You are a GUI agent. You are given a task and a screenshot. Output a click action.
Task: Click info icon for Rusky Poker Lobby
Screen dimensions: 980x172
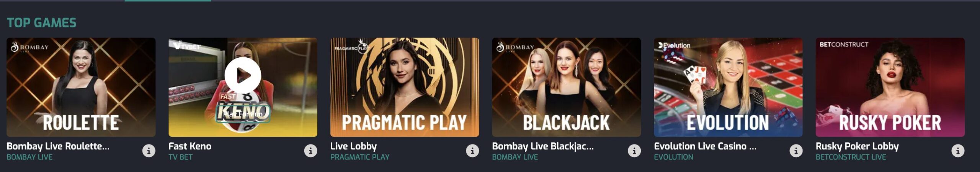958,151
